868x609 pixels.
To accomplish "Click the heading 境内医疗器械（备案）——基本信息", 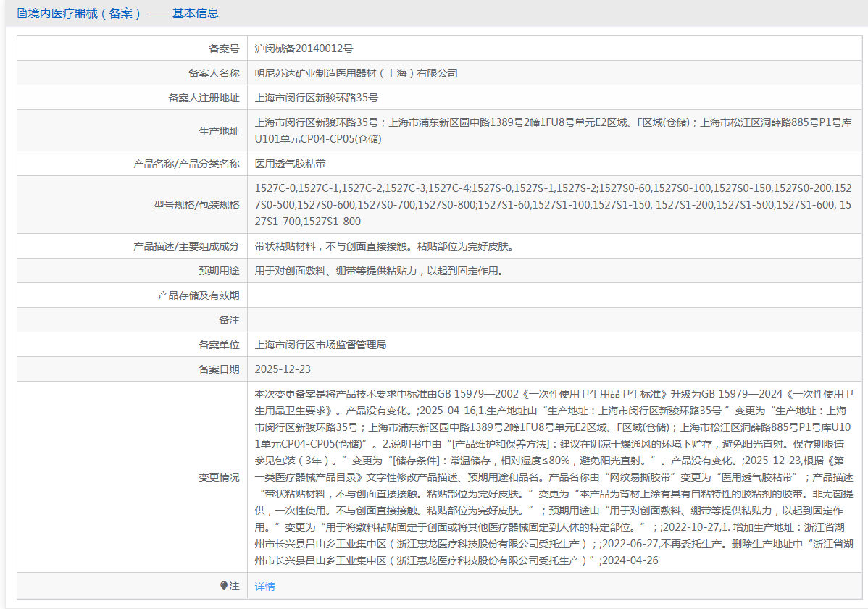I will [123, 13].
